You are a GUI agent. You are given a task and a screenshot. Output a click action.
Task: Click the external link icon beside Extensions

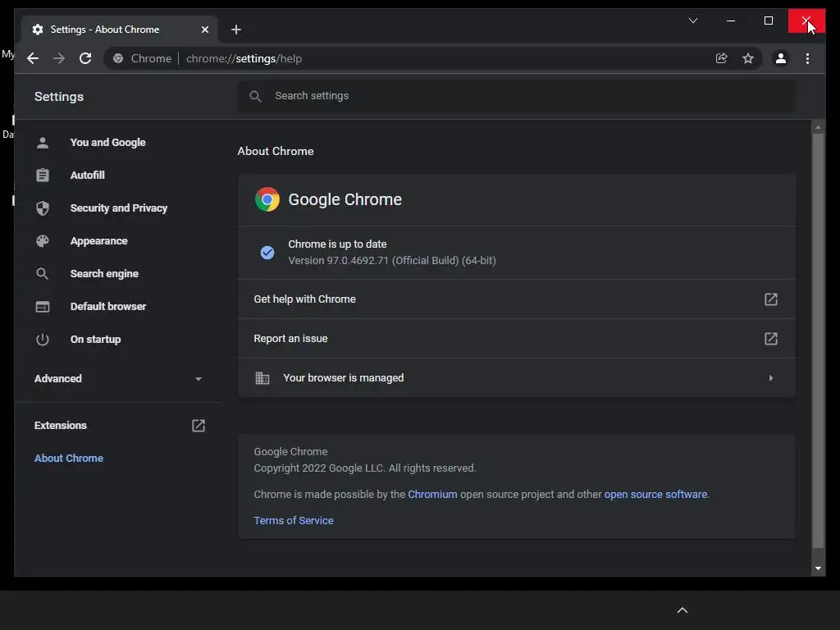point(199,426)
